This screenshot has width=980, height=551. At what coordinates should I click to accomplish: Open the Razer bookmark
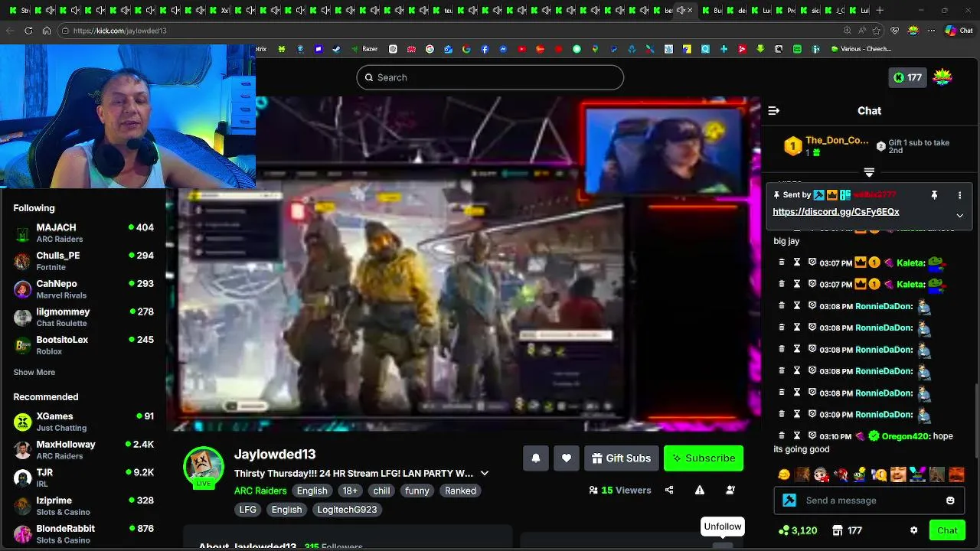tap(364, 49)
